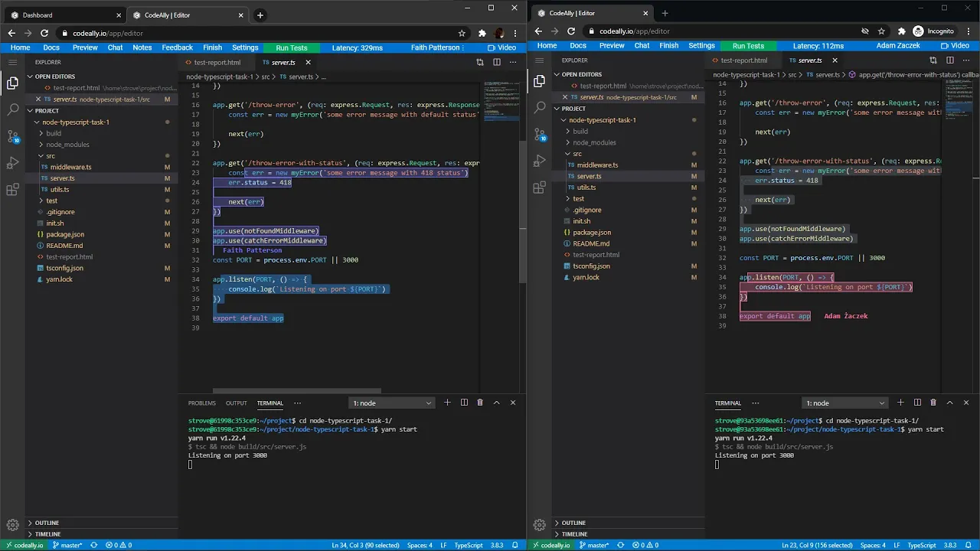Open More Actions menu in left editor
The height and width of the screenshot is (551, 980).
tap(513, 62)
